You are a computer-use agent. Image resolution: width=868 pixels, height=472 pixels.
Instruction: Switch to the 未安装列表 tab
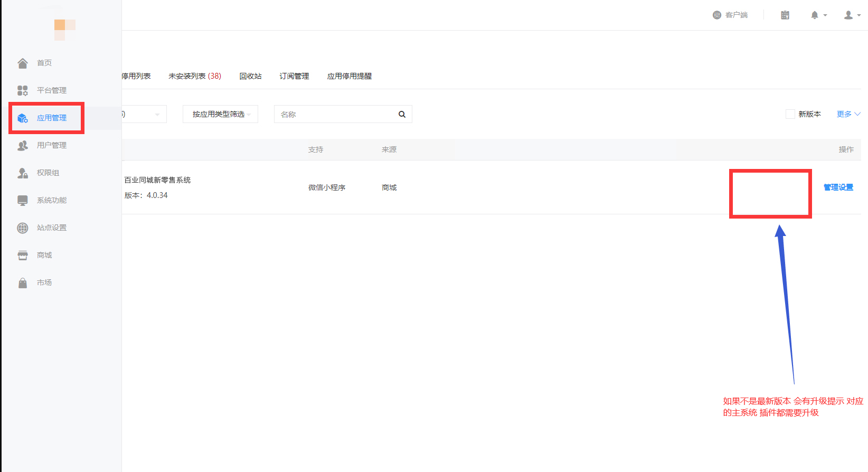coord(194,76)
